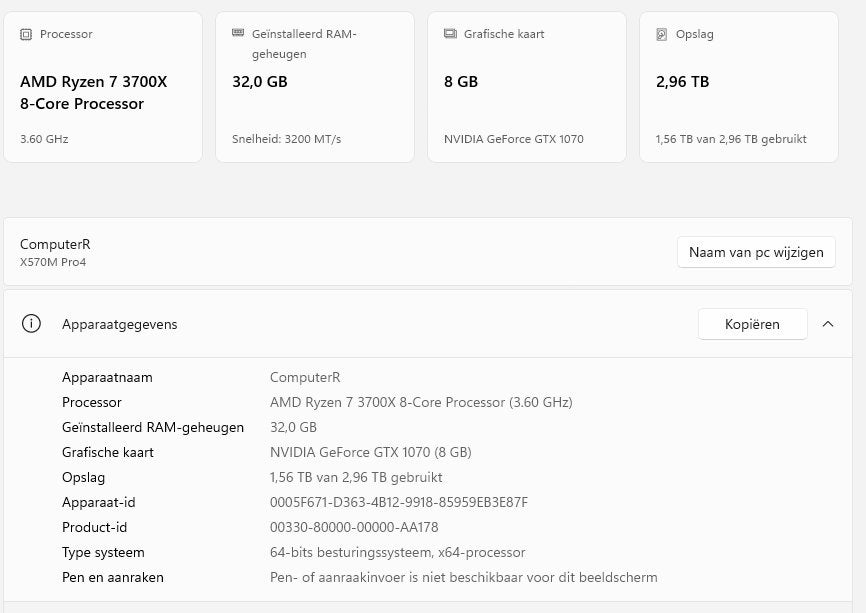Click the 64-bits besturingssysteem, x64-processor value

(x=398, y=552)
